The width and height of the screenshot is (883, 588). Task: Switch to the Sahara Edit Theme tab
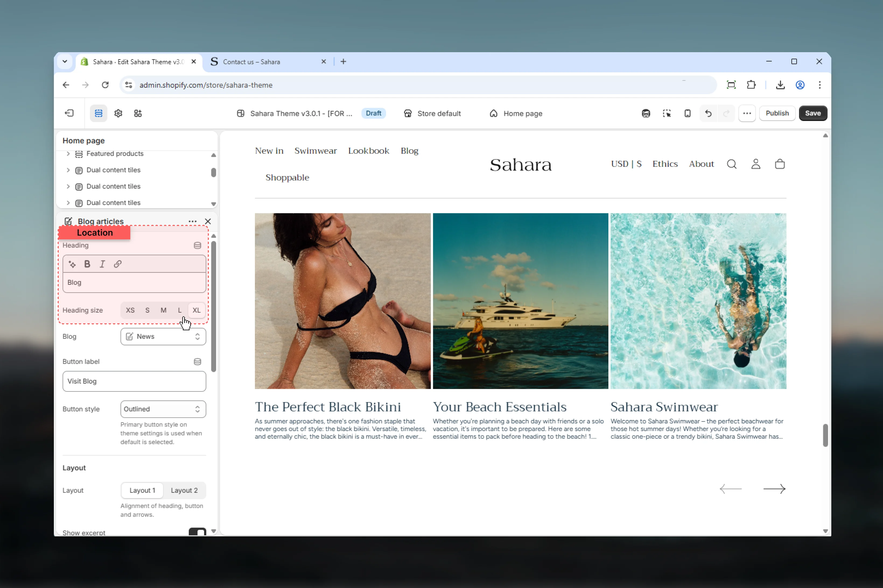coord(139,62)
